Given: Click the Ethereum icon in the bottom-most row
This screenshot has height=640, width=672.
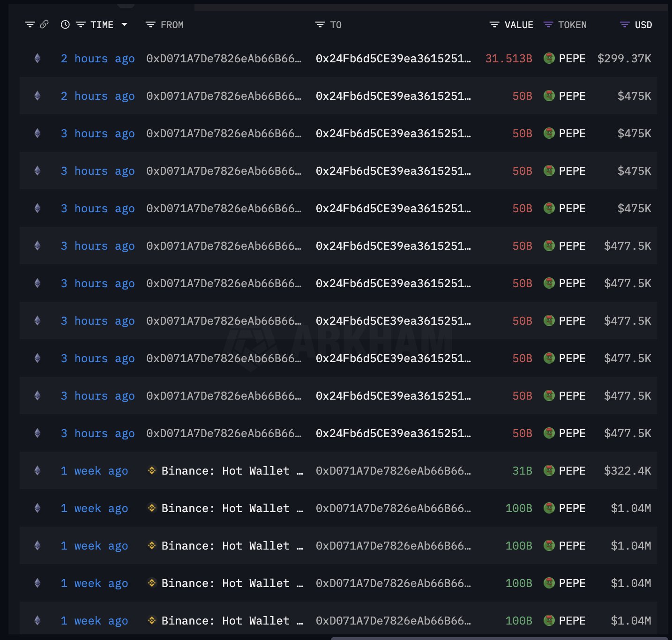Looking at the screenshot, I should [37, 620].
